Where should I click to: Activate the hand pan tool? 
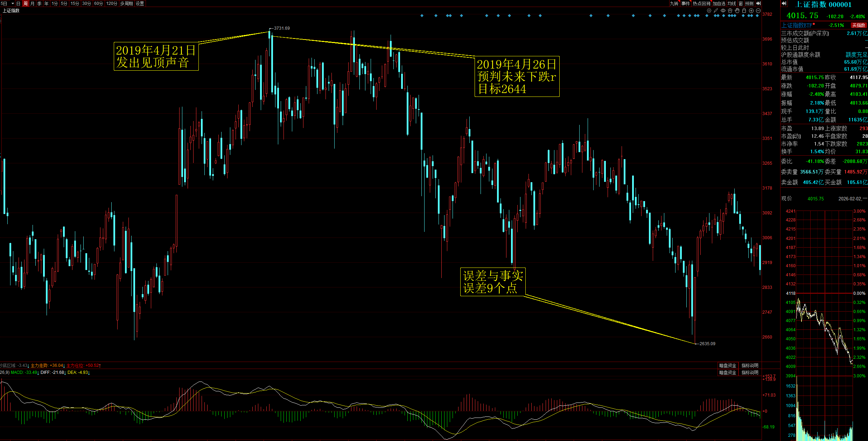click(737, 10)
